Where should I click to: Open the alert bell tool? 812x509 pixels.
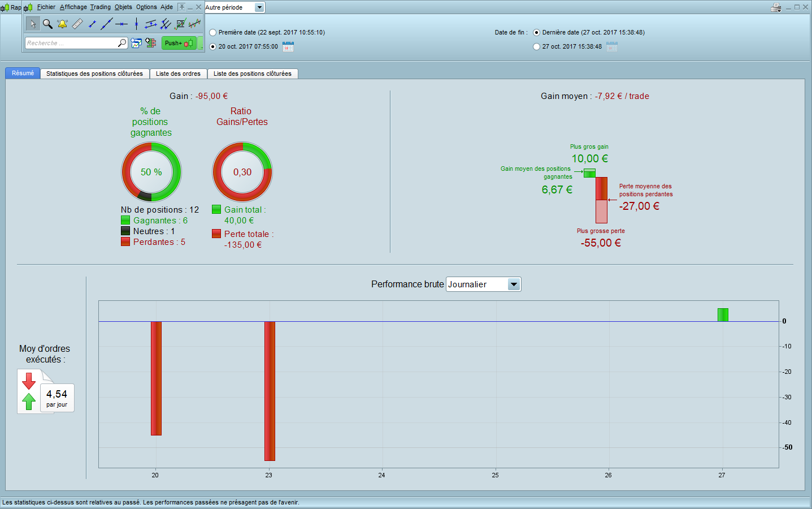[62, 24]
